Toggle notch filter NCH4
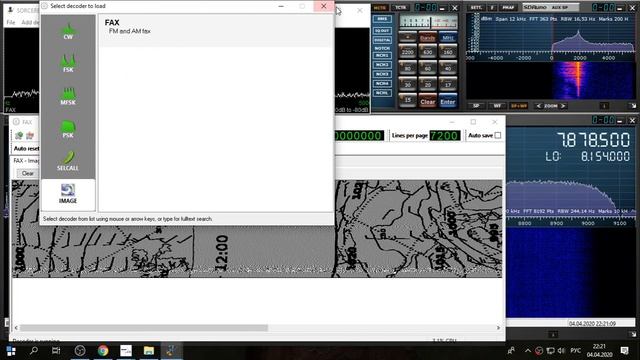The width and height of the screenshot is (640, 360). pos(382,84)
